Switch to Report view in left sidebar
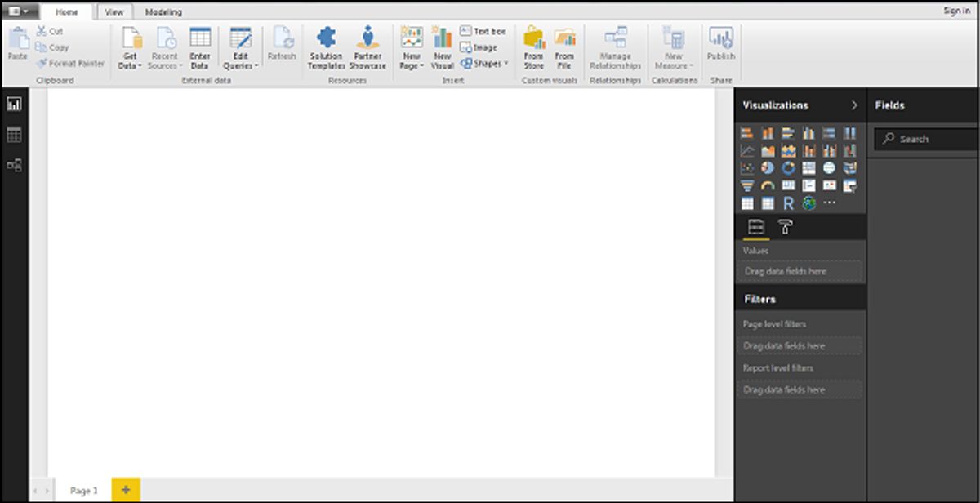The image size is (980, 503). coord(14,105)
